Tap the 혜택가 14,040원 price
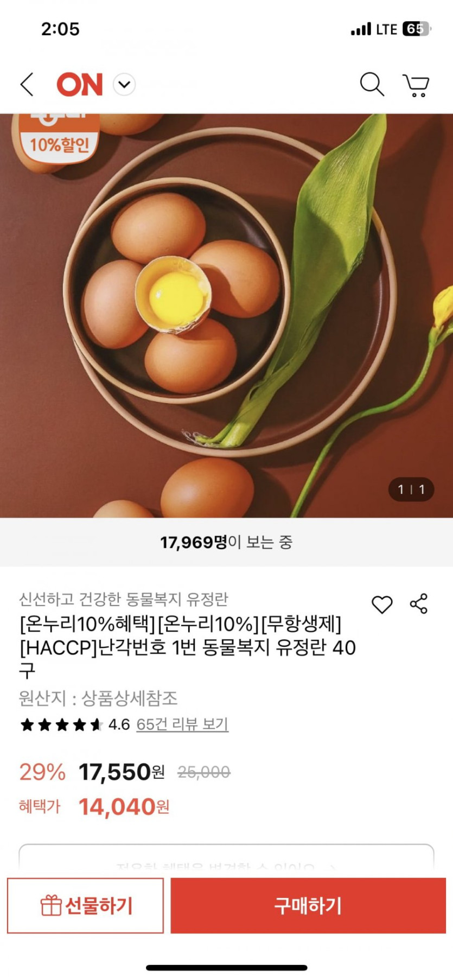The width and height of the screenshot is (453, 980). coord(94,807)
